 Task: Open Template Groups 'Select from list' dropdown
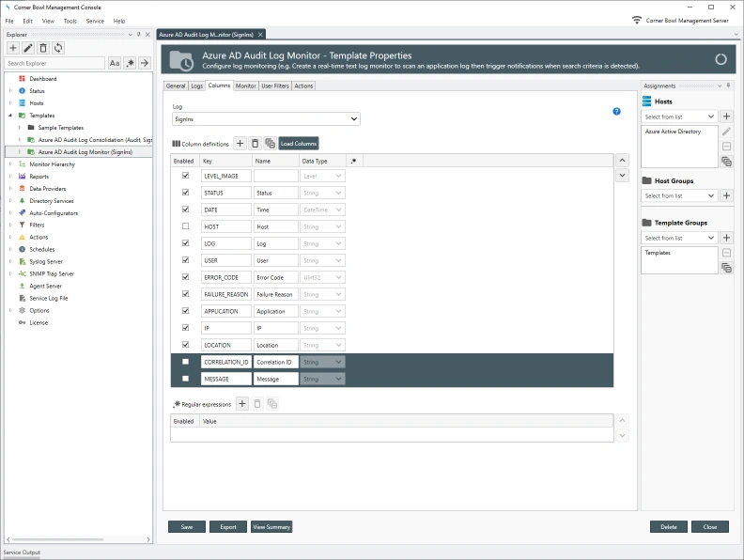tap(679, 238)
